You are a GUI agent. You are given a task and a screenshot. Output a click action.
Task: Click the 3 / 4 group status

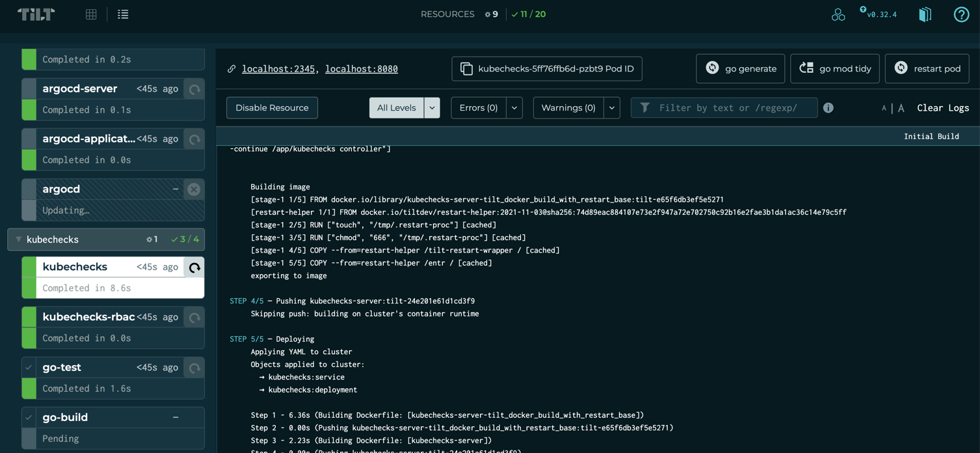click(x=185, y=240)
